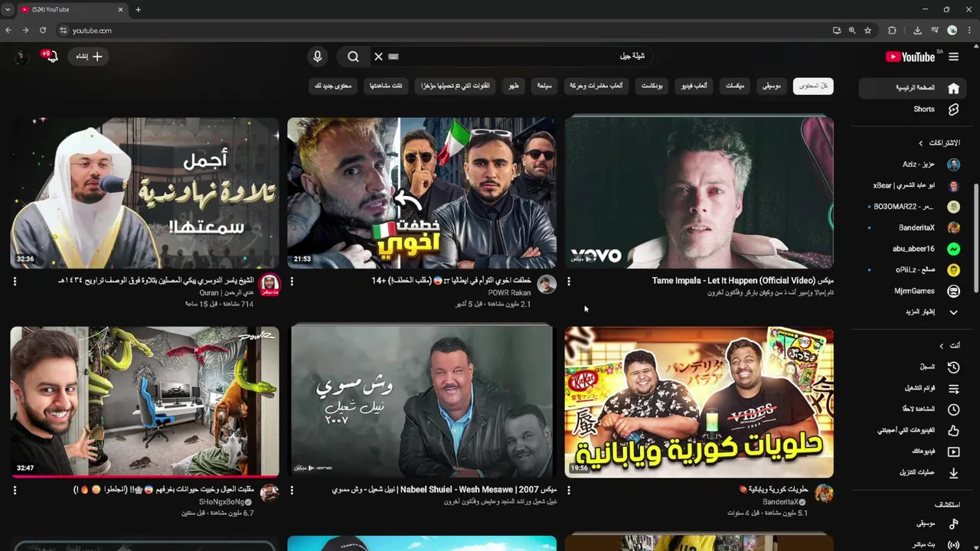
Task: Select the Music (موسيقى) filter chip
Action: point(771,86)
